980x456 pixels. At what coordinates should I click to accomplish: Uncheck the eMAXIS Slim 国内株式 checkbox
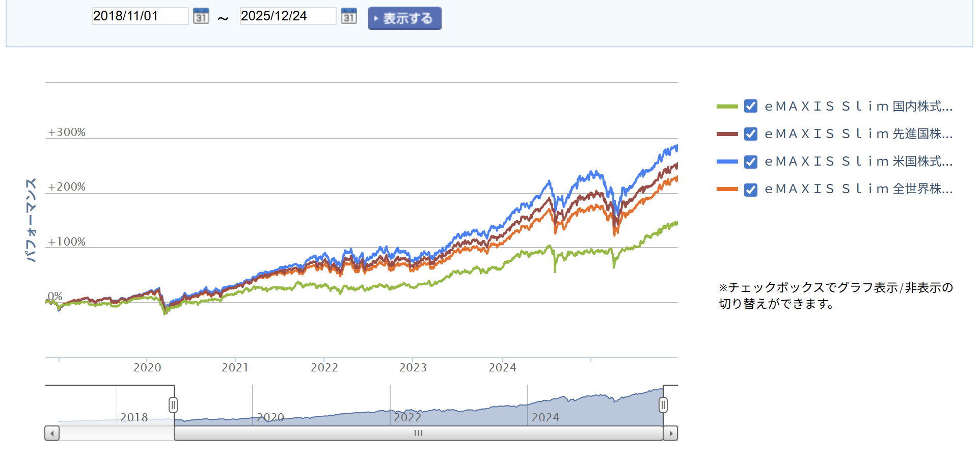point(750,106)
